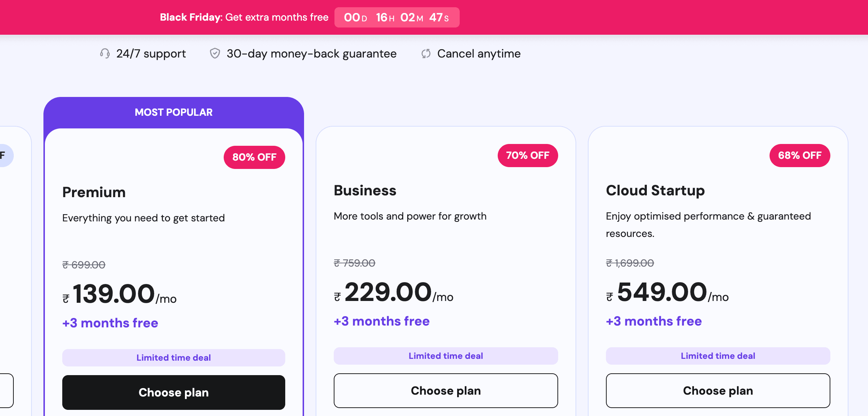Viewport: 868px width, 416px height.
Task: Click Premium's Limited time deal label
Action: tap(174, 357)
